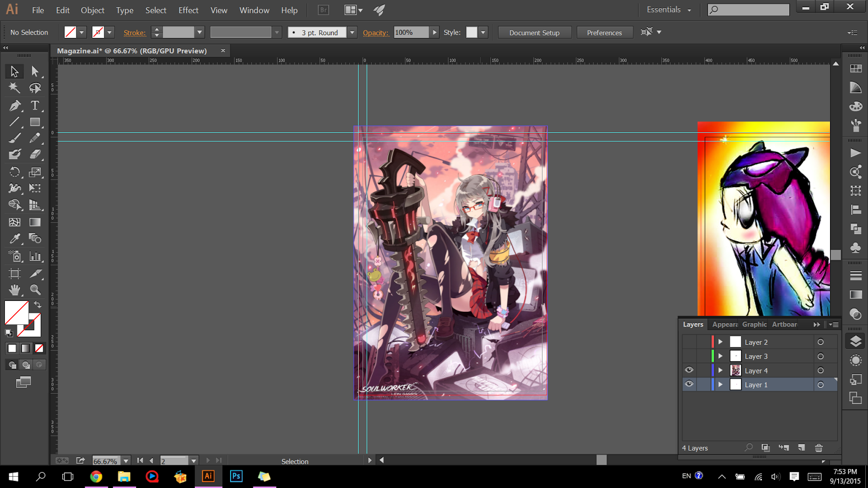Delete selection with Layers trash icon
The image size is (868, 488).
pyautogui.click(x=819, y=448)
